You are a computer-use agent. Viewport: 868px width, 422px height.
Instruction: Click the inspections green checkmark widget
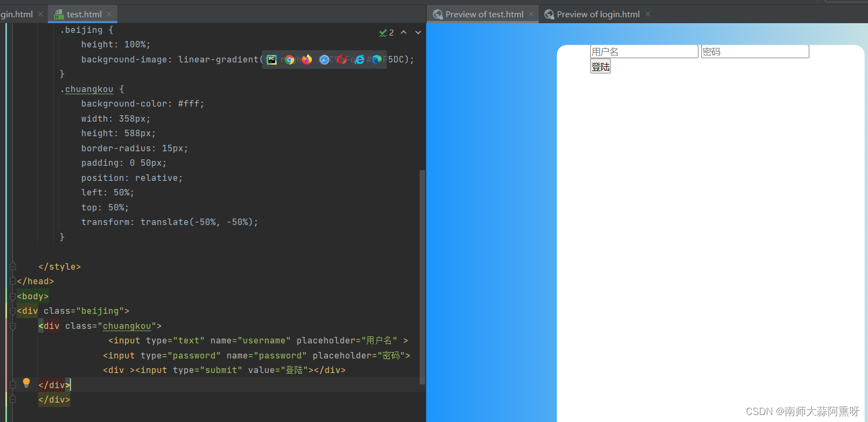point(386,33)
